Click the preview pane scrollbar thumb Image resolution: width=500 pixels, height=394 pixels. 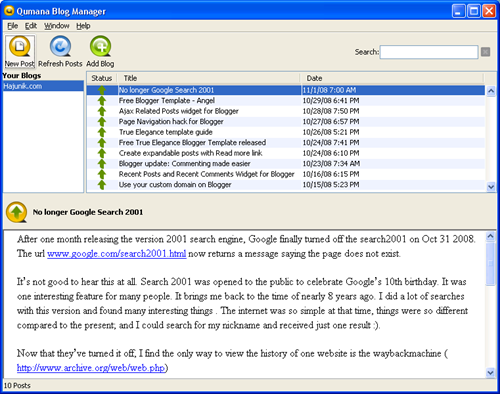490,264
